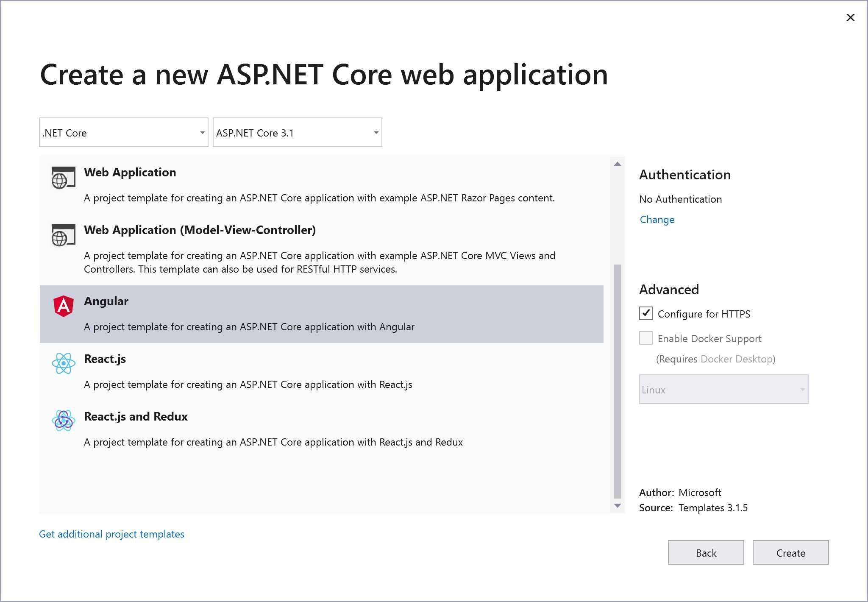Click the Web Application template globe icon
The image size is (868, 602).
tap(62, 178)
